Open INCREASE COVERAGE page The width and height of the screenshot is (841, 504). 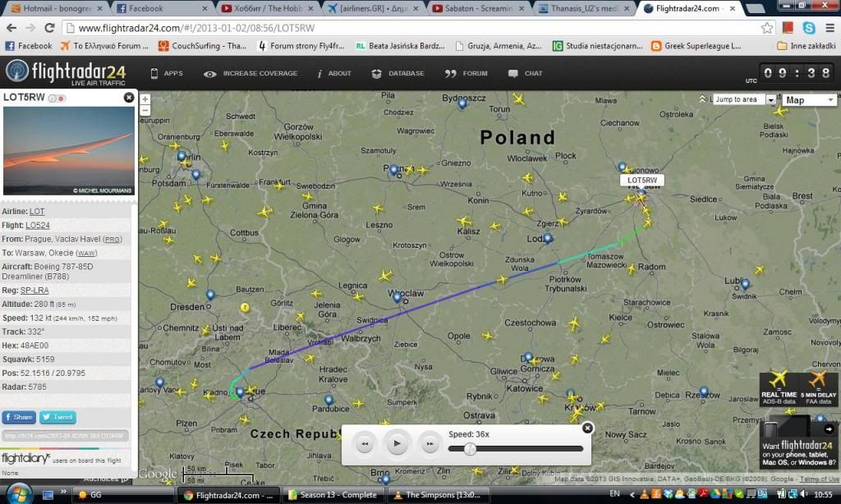click(x=250, y=73)
